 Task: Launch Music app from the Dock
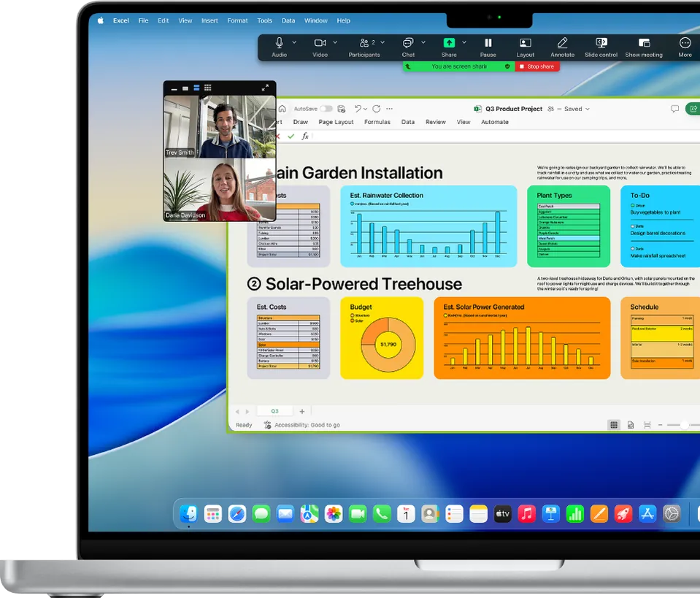coord(527,514)
